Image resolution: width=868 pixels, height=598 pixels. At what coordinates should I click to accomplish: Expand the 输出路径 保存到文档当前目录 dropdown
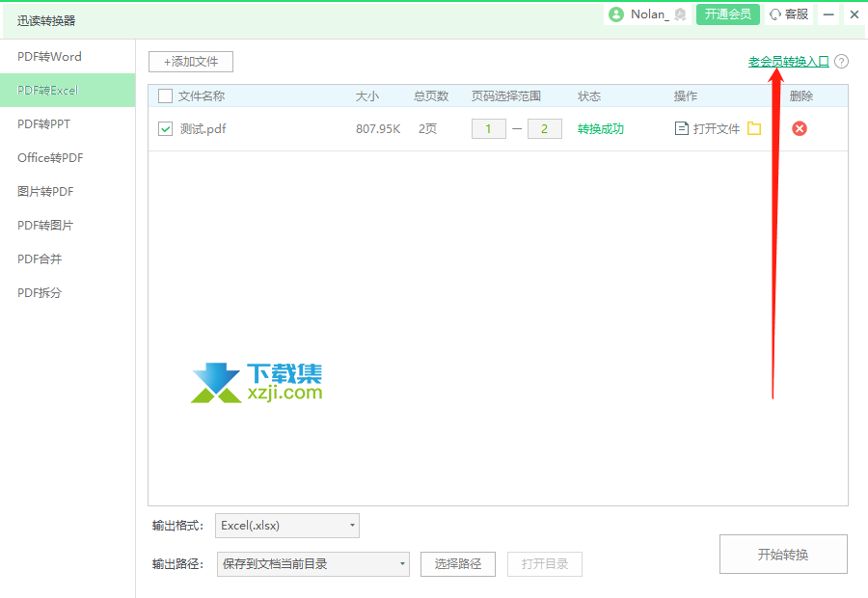(x=313, y=564)
